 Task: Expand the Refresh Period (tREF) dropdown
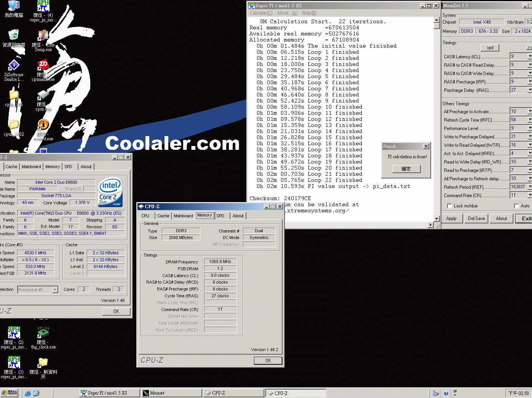click(530, 187)
